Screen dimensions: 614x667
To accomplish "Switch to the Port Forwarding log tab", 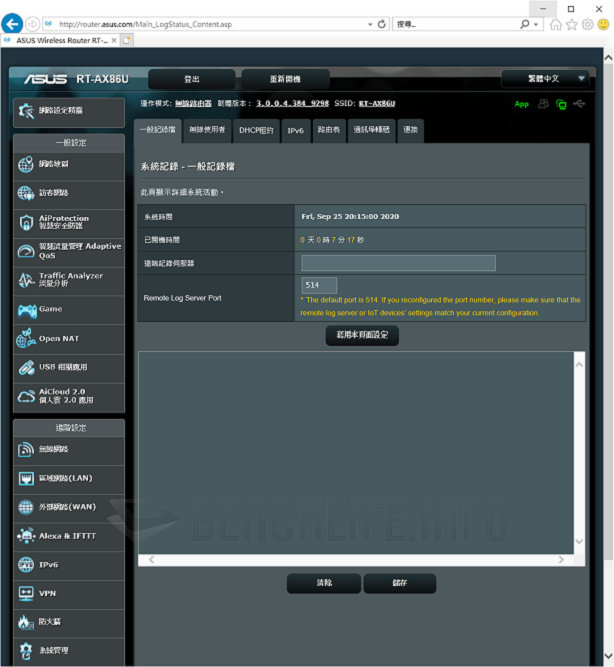I will (371, 130).
